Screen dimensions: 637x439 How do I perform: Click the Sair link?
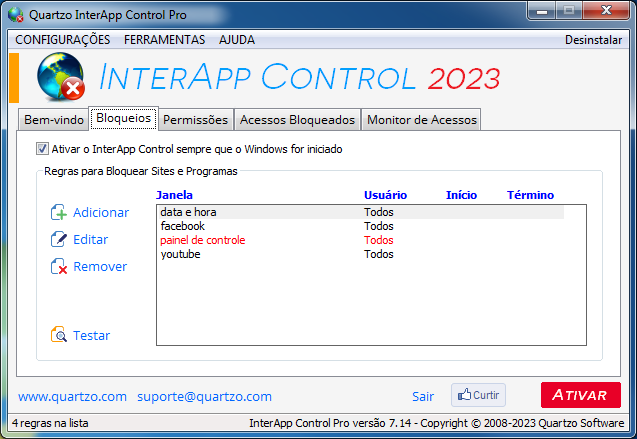coord(423,396)
